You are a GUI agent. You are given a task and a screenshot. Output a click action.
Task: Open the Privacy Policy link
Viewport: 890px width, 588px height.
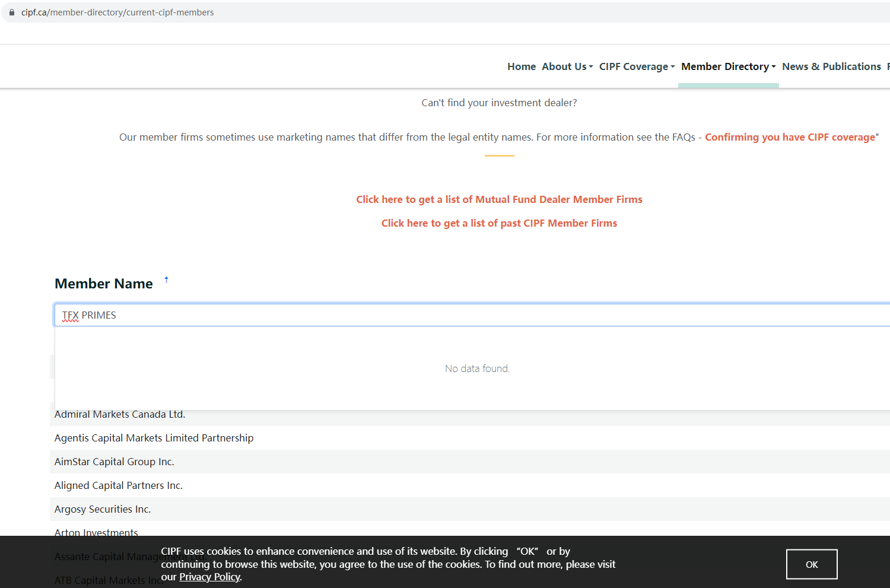[209, 577]
